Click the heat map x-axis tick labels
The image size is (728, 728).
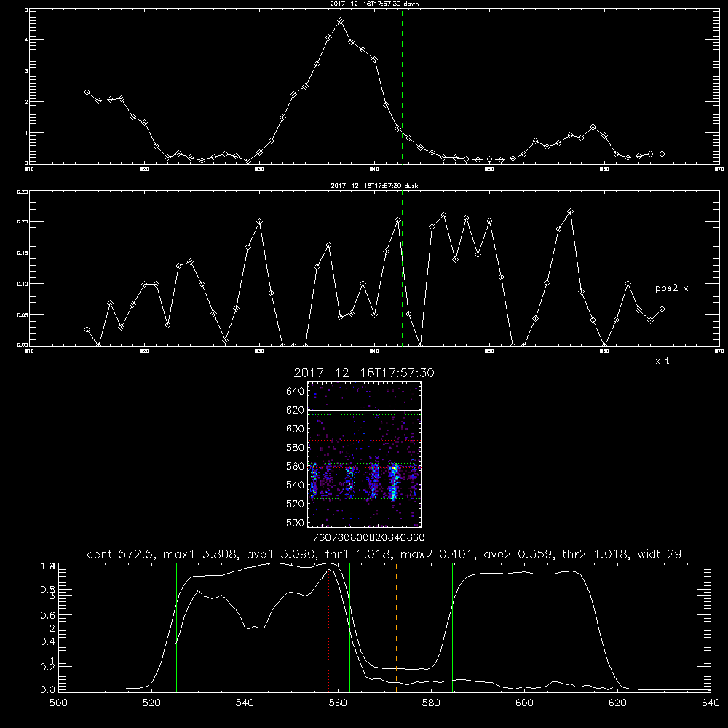368,538
